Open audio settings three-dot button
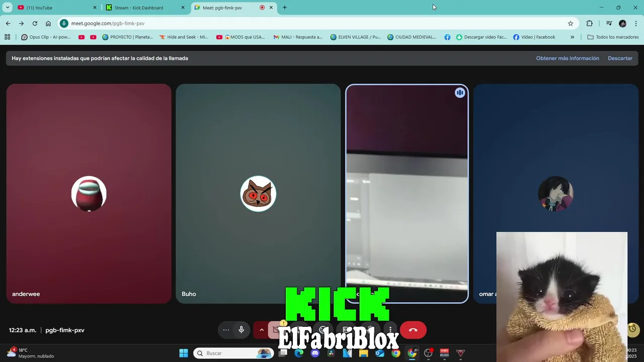The height and width of the screenshot is (362, 644). coord(226,330)
